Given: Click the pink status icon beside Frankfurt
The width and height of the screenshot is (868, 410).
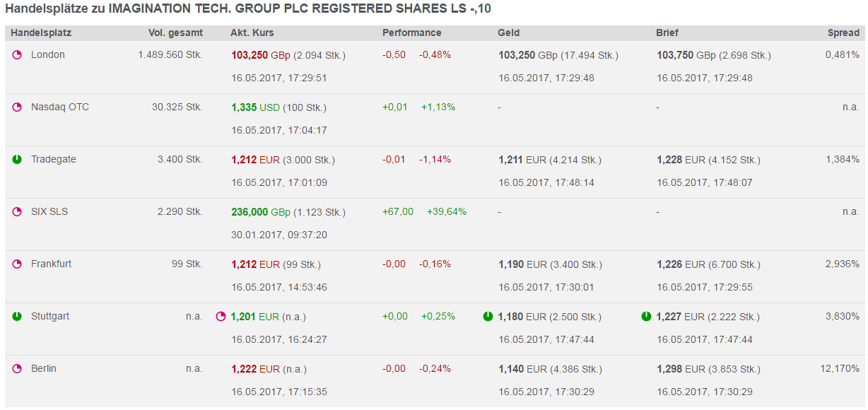Looking at the screenshot, I should (18, 264).
